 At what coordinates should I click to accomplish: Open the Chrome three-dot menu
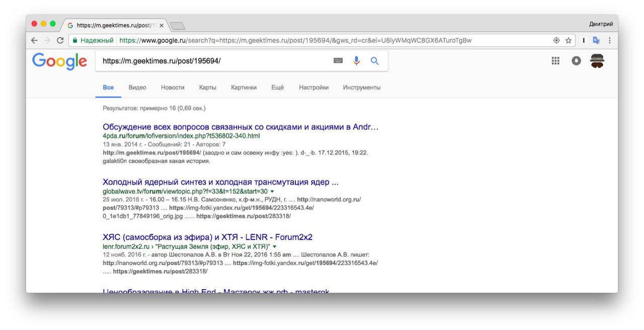coord(609,40)
